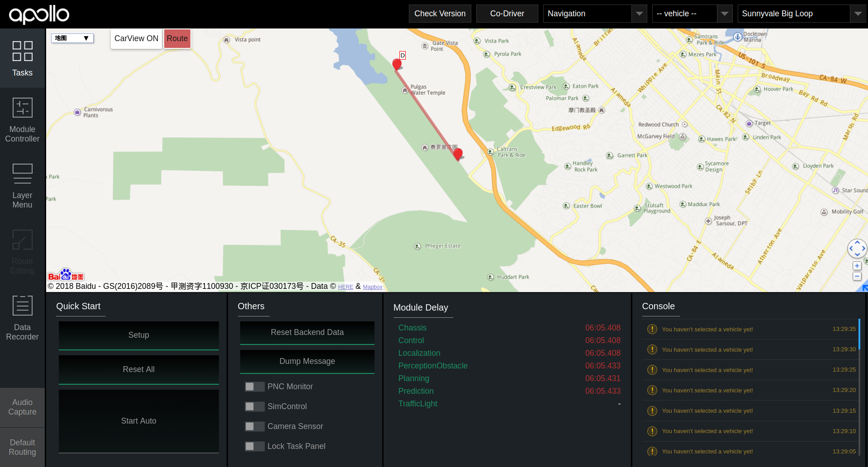Select the Audio Capture sidebar item
The width and height of the screenshot is (868, 467).
(22, 407)
